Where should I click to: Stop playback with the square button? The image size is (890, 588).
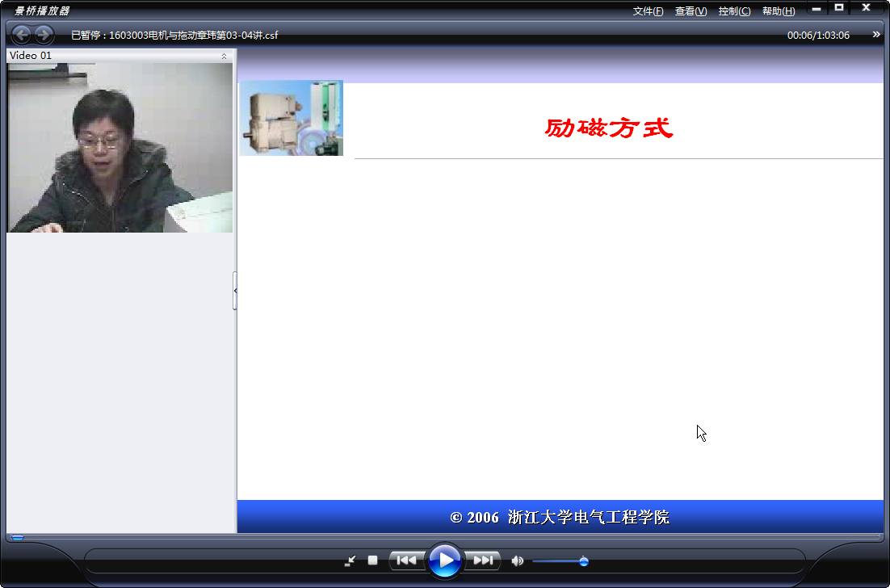372,561
